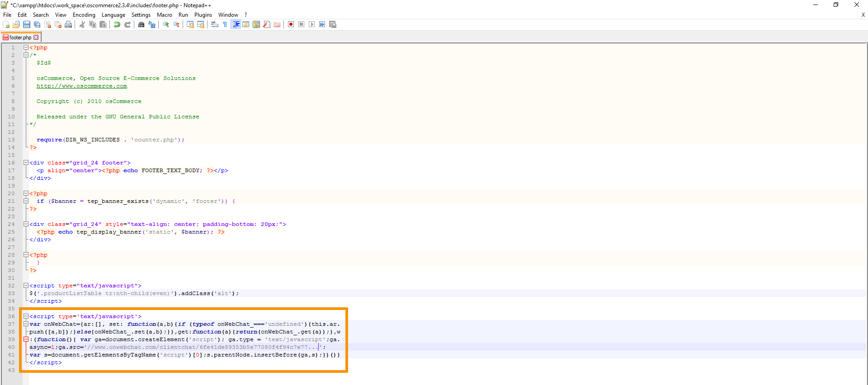Click line number 13 in the margin
The height and width of the screenshot is (385, 868).
(11, 140)
